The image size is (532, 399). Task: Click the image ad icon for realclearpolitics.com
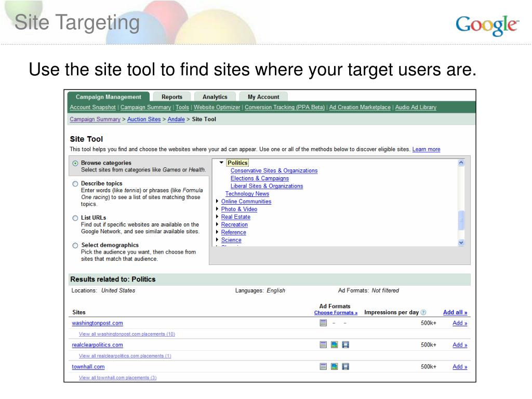click(334, 345)
